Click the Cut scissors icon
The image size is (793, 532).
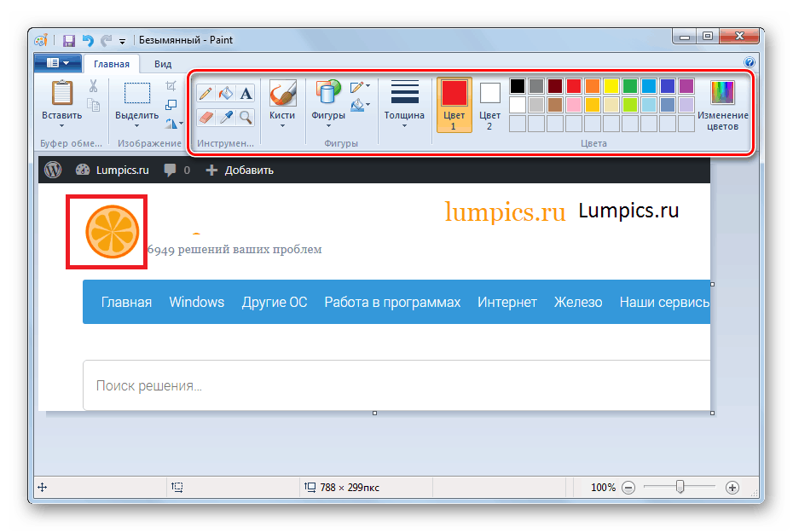point(92,85)
